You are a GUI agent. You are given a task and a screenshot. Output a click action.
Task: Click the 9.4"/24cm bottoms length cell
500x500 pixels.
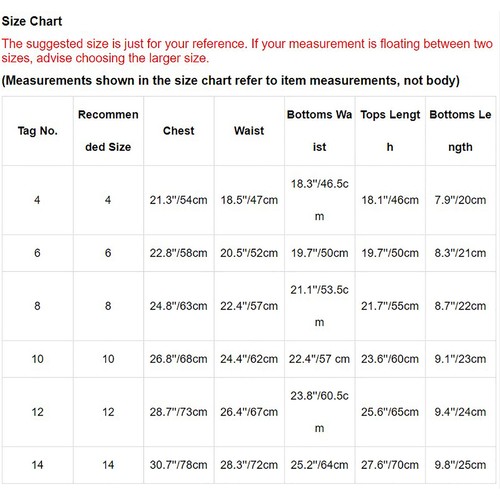click(x=460, y=412)
